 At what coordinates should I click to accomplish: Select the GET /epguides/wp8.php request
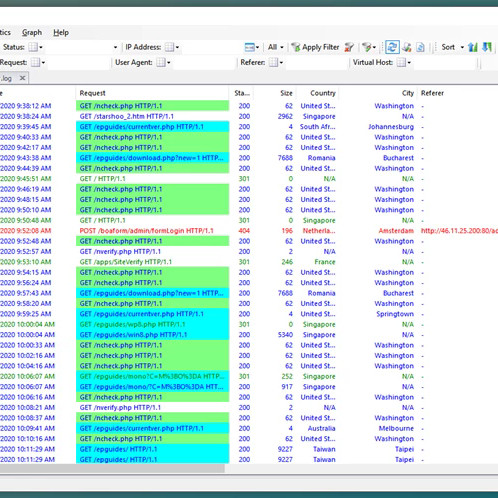click(x=132, y=324)
